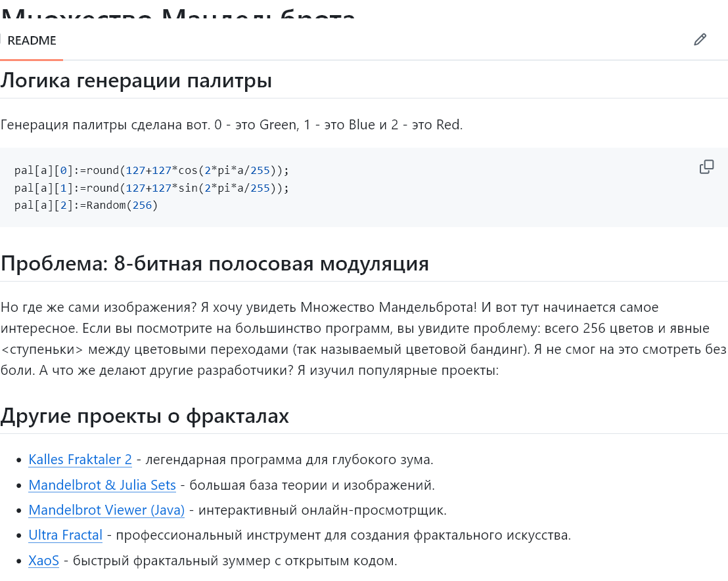Visit the Ultra Fractal link
The width and height of the screenshot is (728, 581).
65,535
